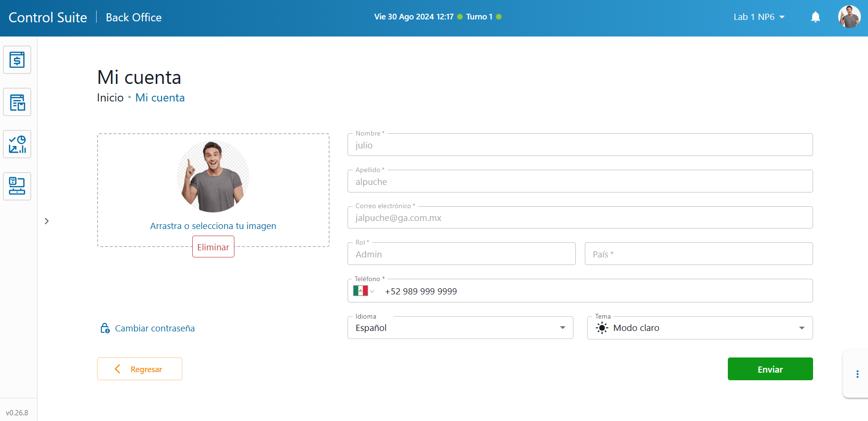Go to Inicio in the breadcrumb
Viewport: 868px width, 421px height.
110,98
